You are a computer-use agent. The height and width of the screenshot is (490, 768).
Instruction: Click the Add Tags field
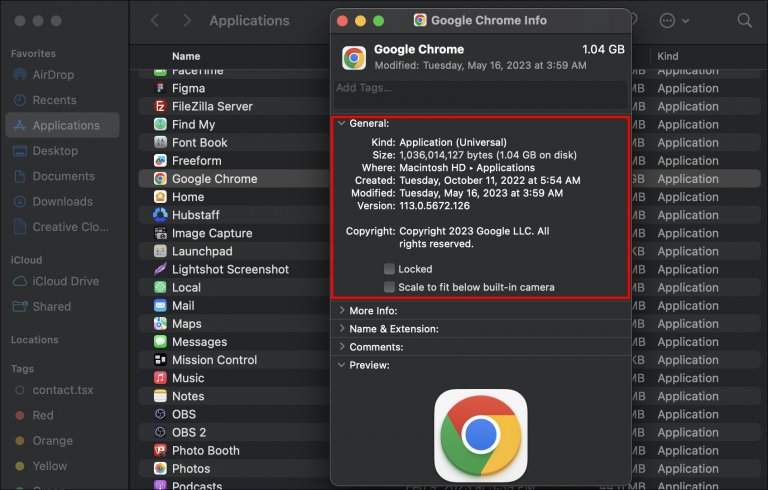click(x=480, y=88)
